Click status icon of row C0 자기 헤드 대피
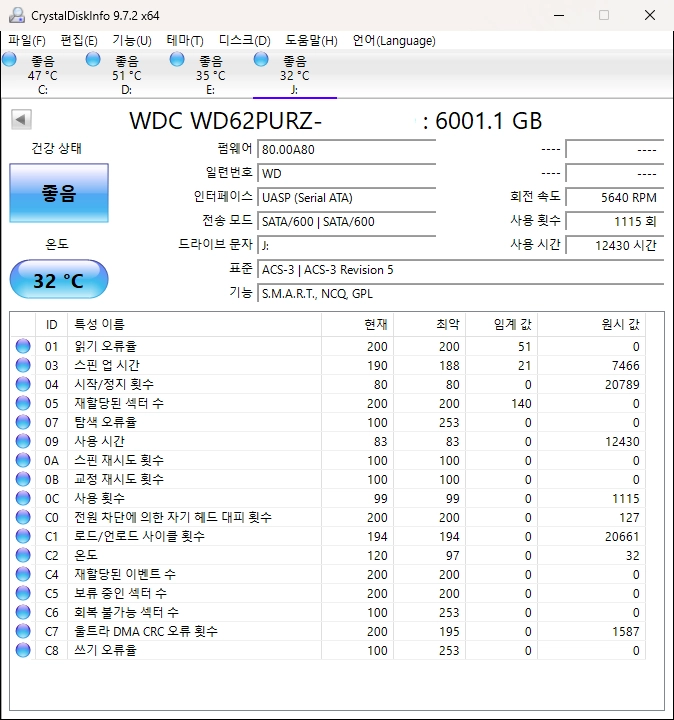This screenshot has width=674, height=720. coord(23,517)
